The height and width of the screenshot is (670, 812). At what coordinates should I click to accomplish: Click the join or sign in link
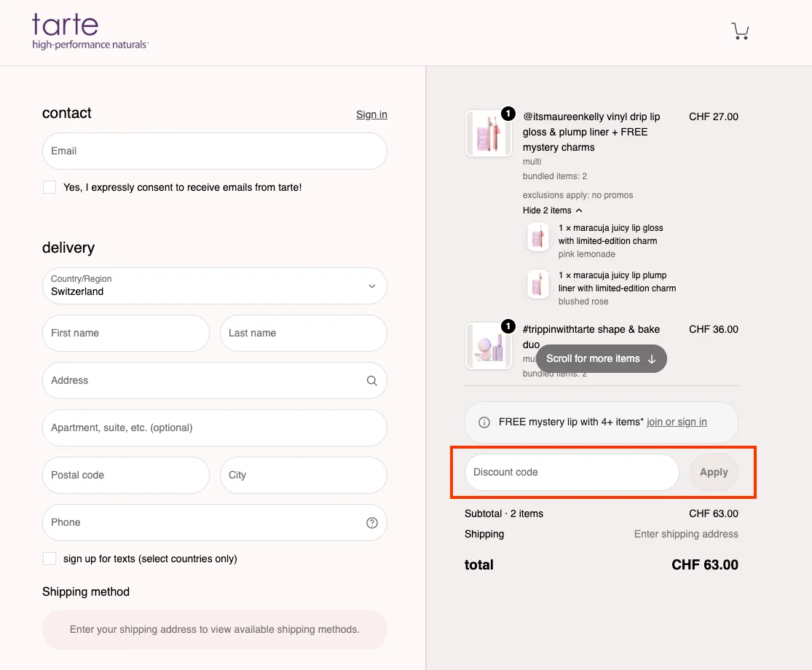pyautogui.click(x=676, y=422)
